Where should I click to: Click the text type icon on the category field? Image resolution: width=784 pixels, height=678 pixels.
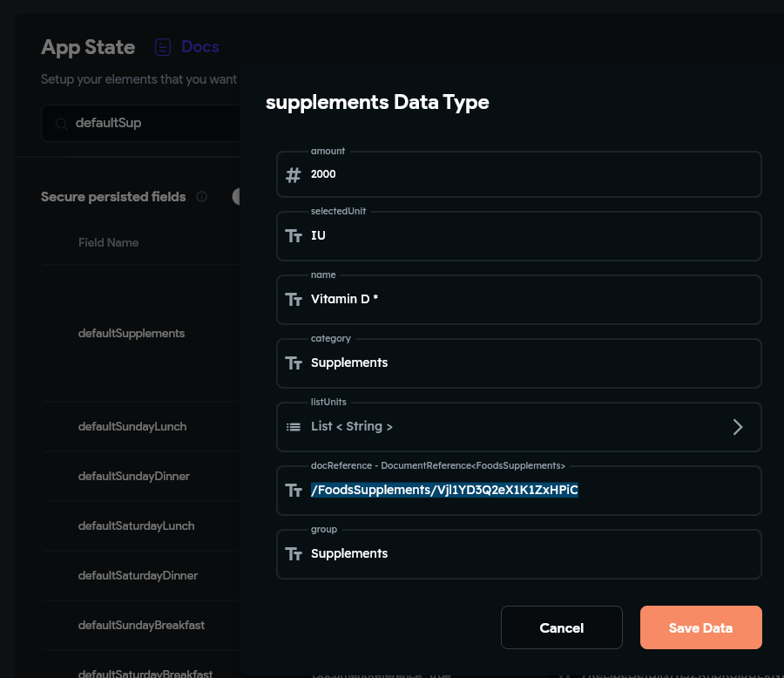(x=293, y=363)
